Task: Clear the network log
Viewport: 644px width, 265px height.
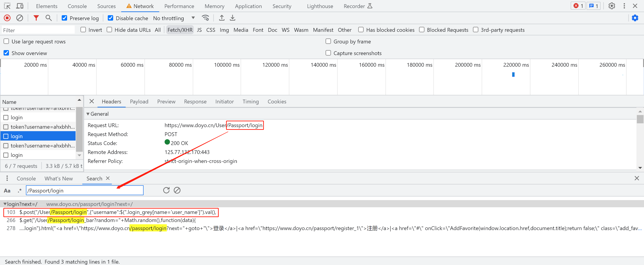Action: (19, 18)
